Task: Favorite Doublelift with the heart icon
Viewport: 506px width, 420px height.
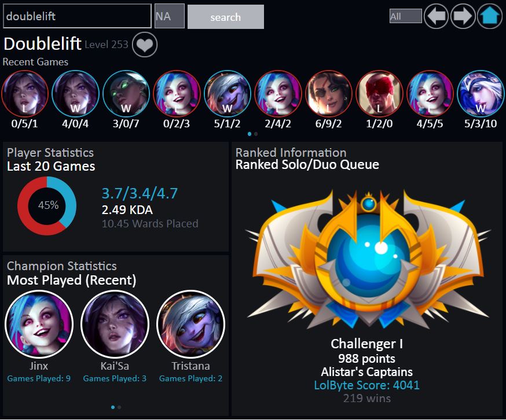Action: [145, 45]
